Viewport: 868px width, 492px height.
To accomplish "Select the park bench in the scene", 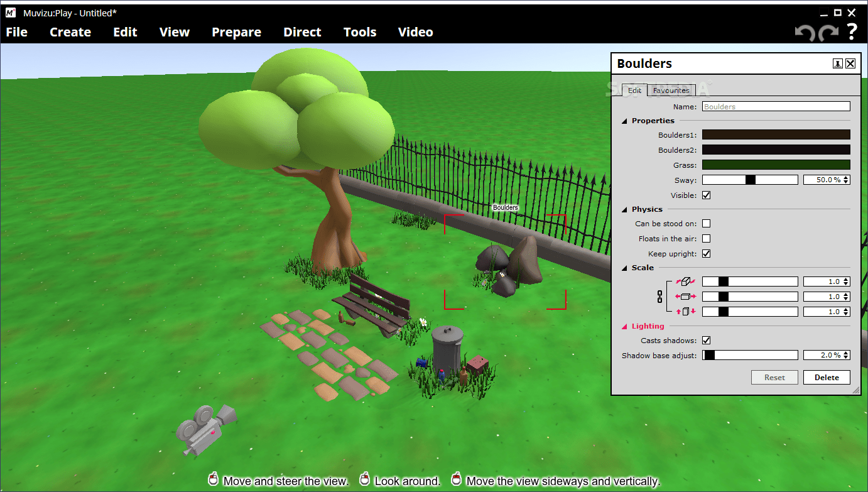I will point(373,305).
